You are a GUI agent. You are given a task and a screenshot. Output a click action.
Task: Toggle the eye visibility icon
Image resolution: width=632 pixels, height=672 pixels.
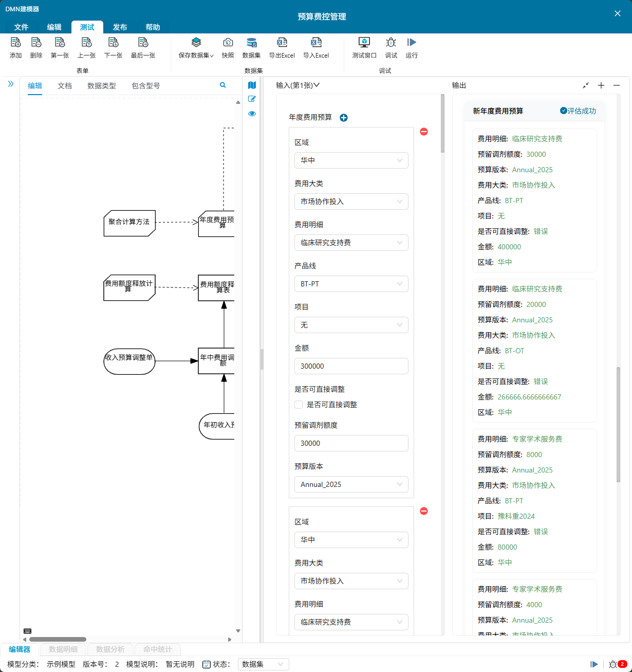click(252, 114)
